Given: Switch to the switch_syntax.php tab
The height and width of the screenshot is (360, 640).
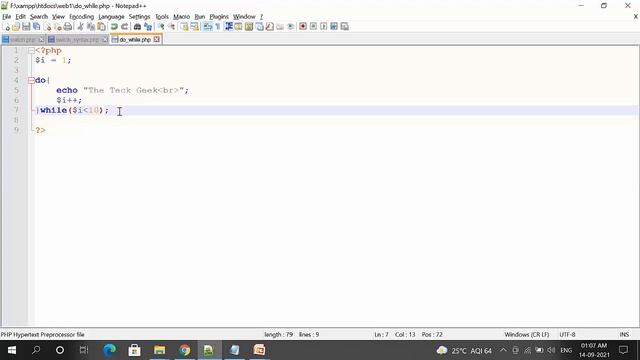Looking at the screenshot, I should tap(77, 40).
